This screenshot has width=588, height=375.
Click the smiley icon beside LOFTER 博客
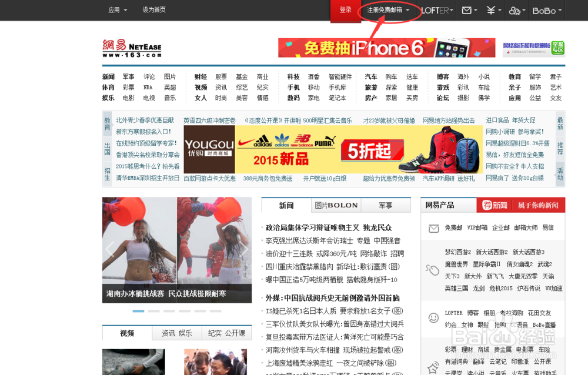(x=433, y=318)
